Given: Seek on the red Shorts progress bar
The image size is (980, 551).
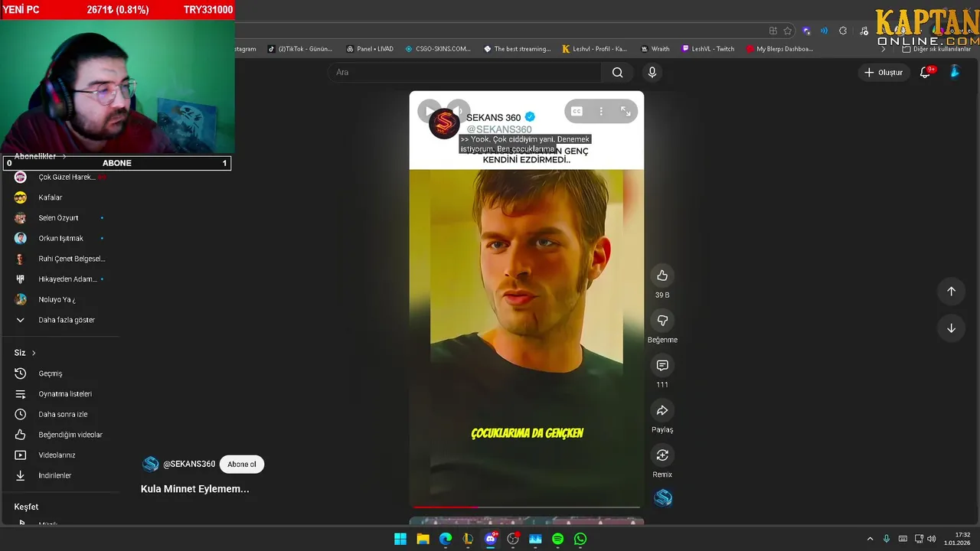Looking at the screenshot, I should (527, 507).
